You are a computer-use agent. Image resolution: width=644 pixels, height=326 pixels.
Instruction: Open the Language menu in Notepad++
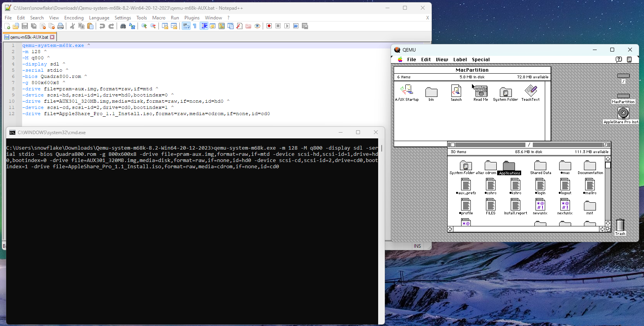pos(99,18)
